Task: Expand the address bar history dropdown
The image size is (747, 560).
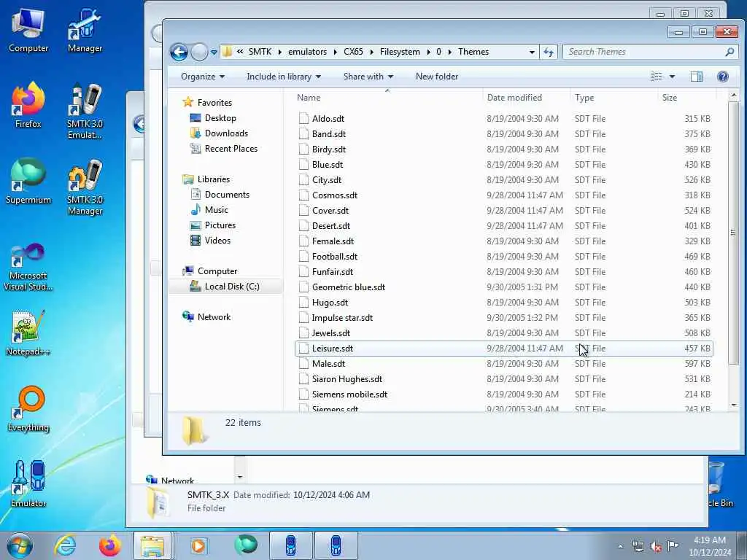Action: pos(532,52)
